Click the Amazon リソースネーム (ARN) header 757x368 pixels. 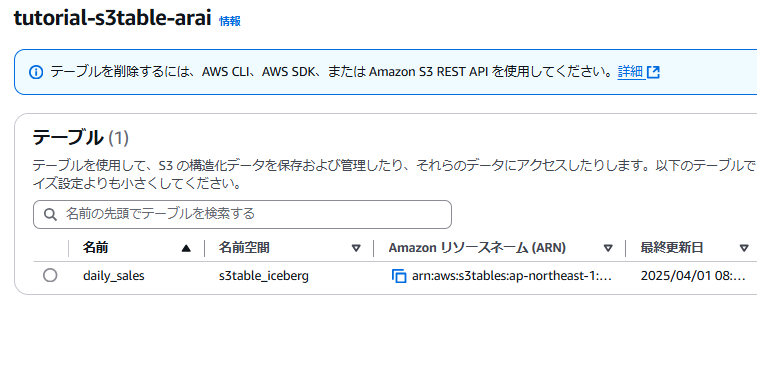pyautogui.click(x=477, y=248)
